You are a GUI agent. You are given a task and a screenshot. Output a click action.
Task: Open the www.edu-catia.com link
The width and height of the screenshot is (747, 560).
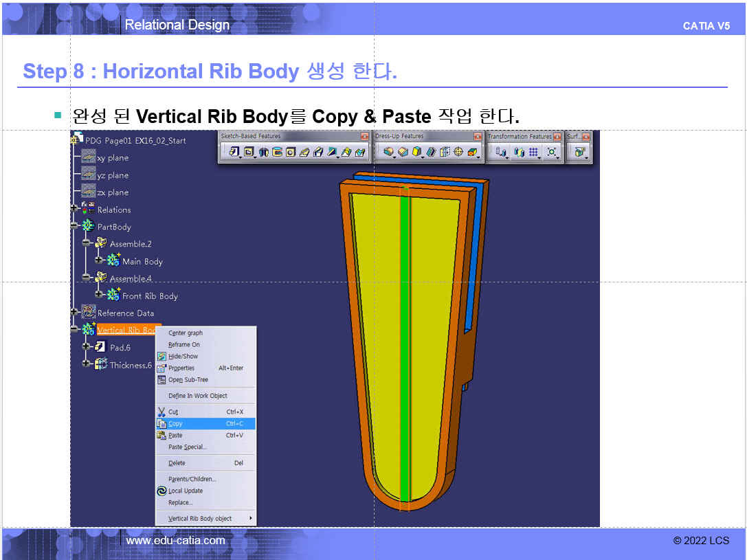click(x=175, y=540)
